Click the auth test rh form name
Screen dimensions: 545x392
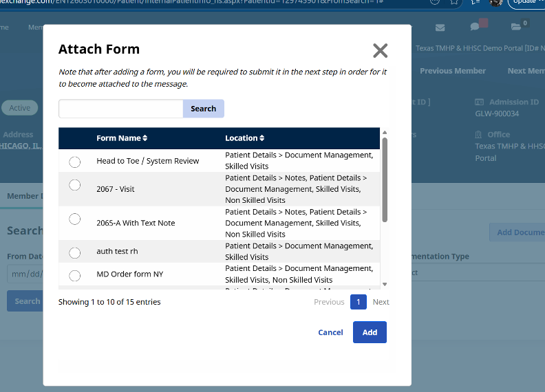117,251
